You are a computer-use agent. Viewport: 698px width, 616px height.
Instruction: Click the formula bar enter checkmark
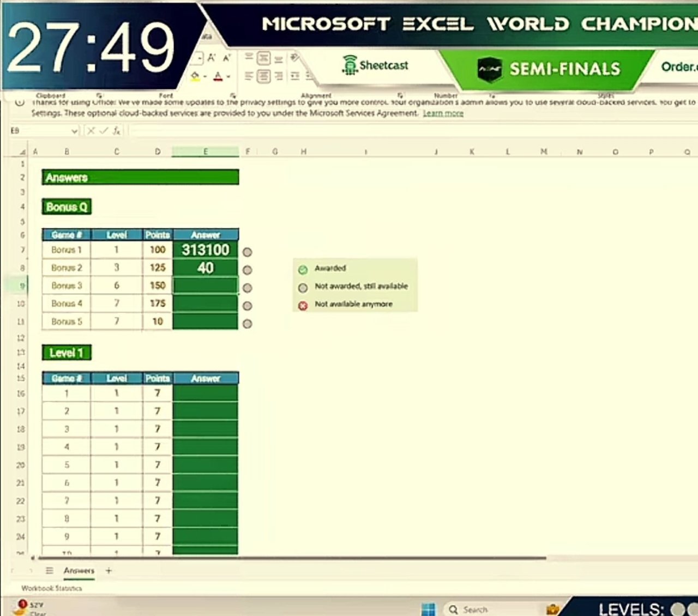pos(104,131)
